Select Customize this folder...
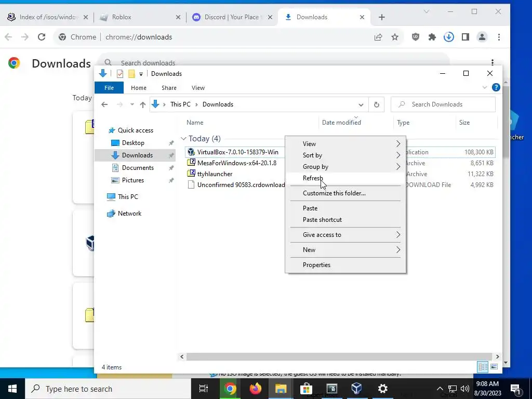Image resolution: width=532 pixels, height=399 pixels. pyautogui.click(x=345, y=193)
